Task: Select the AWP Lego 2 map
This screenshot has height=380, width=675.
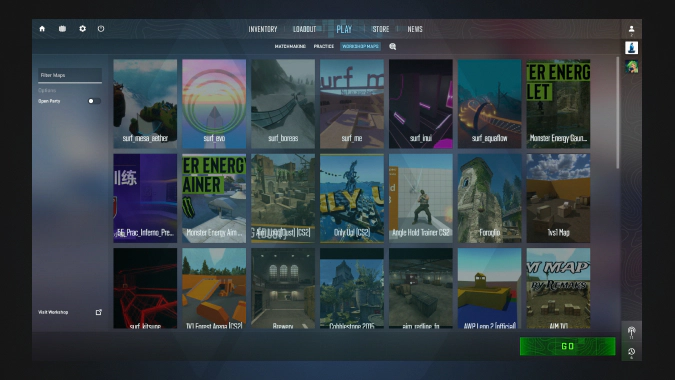Action: pyautogui.click(x=489, y=288)
